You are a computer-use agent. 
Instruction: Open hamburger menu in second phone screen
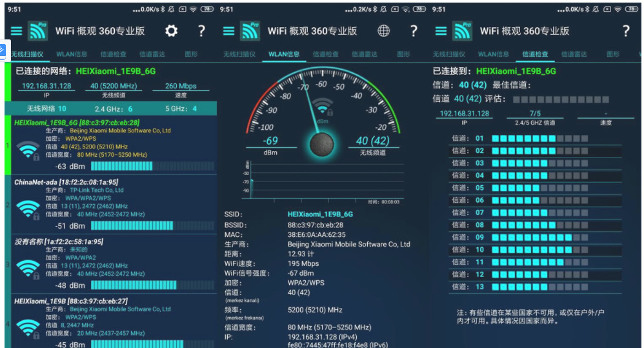[229, 31]
